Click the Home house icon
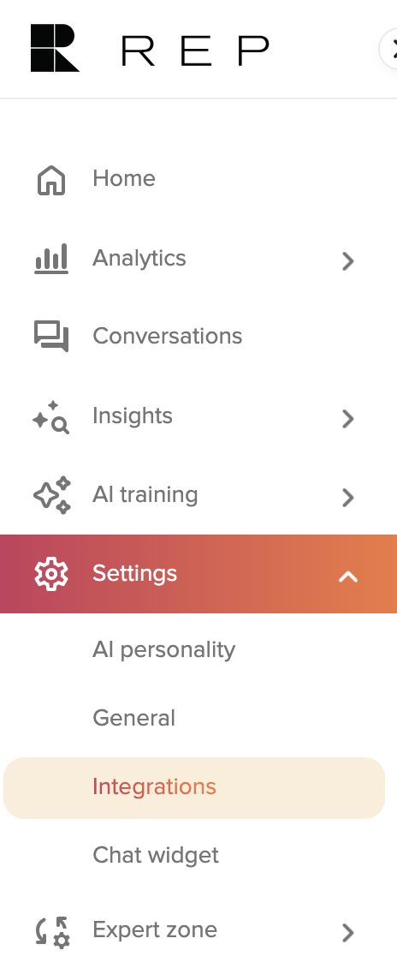The image size is (397, 980). (51, 181)
